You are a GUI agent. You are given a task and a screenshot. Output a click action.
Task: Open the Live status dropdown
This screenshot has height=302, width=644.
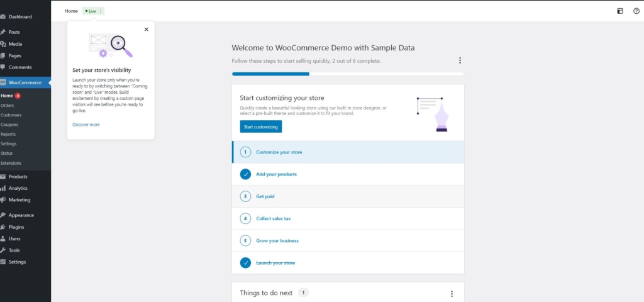93,11
